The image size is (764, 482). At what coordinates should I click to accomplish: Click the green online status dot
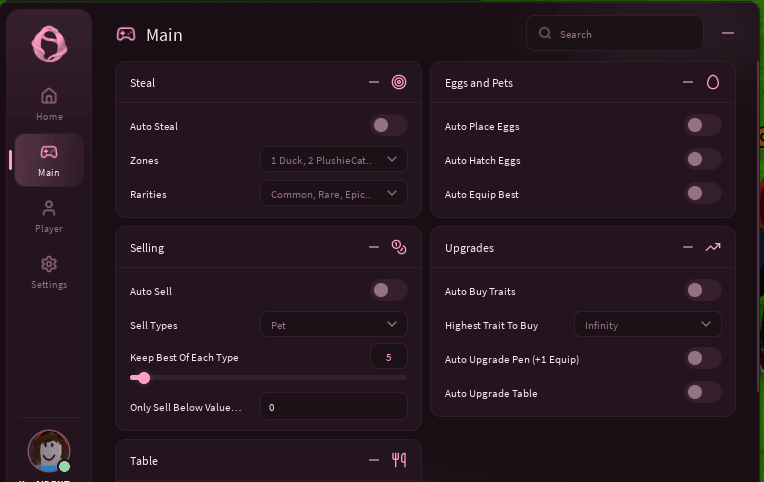click(64, 466)
